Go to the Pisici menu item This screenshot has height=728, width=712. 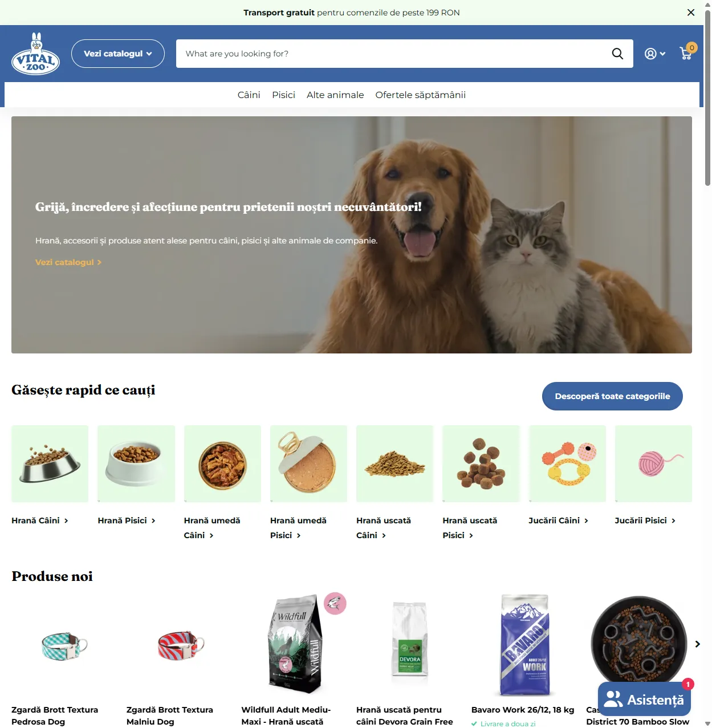click(283, 95)
